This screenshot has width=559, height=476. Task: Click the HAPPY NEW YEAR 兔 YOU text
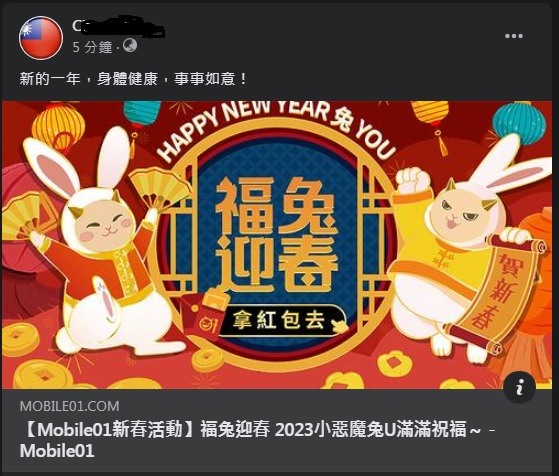(x=277, y=126)
